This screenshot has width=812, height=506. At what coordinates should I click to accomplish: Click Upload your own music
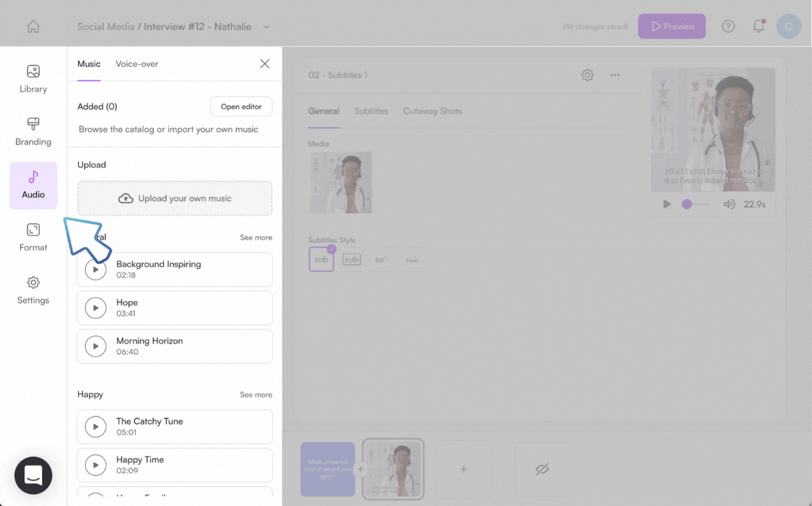tap(175, 198)
